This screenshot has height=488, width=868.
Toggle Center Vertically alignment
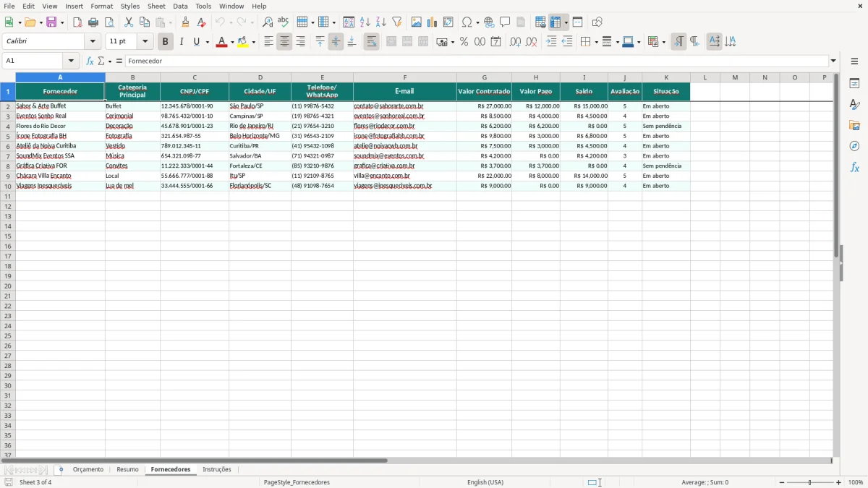[x=336, y=42]
